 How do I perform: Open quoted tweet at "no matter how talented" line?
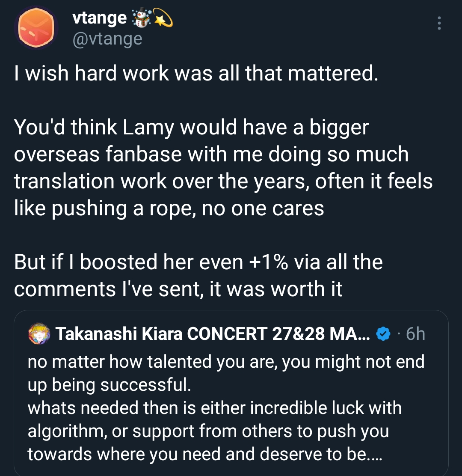[x=226, y=362]
